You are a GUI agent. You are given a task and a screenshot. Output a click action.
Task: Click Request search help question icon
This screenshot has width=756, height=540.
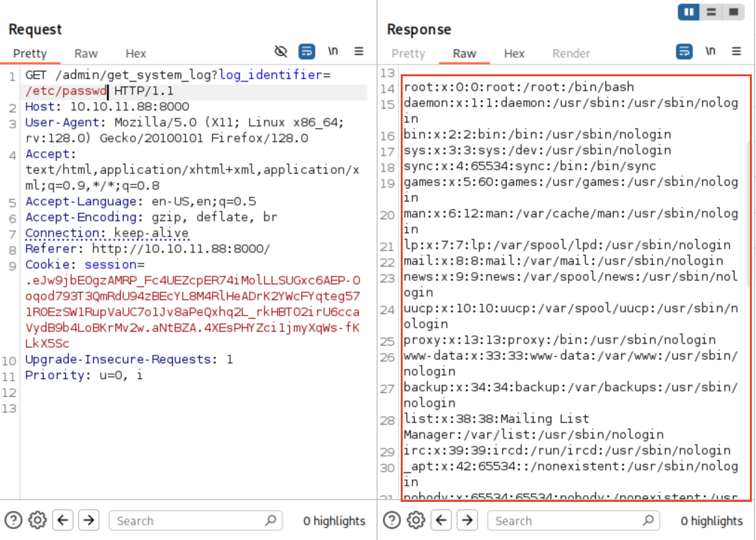pyautogui.click(x=13, y=520)
